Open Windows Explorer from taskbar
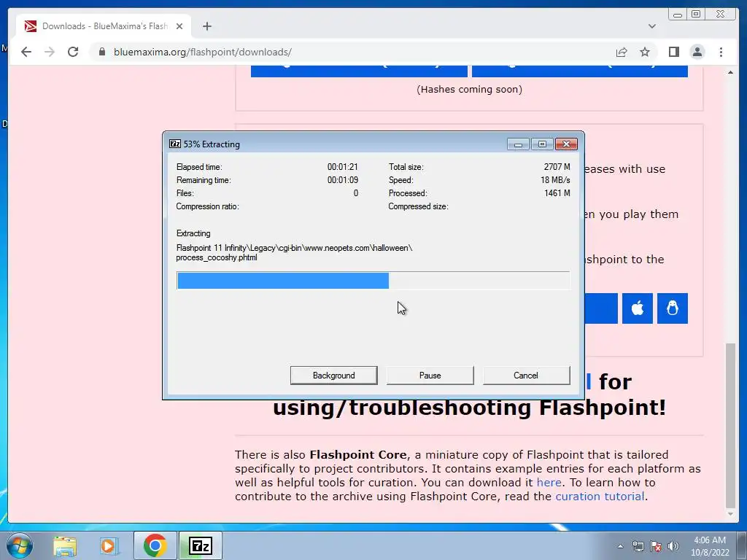The image size is (747, 560). pyautogui.click(x=65, y=545)
